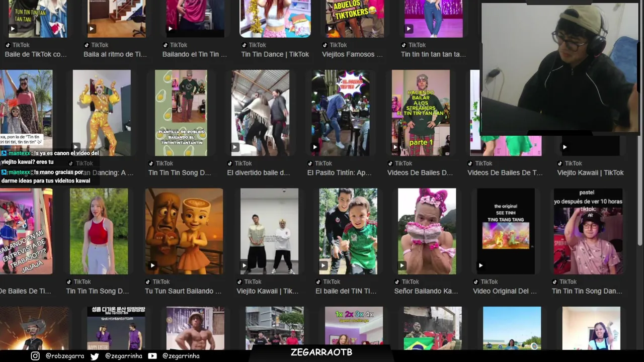The height and width of the screenshot is (362, 644).
Task: Click play icon on "Viejito Kawaii | Tik..." thumbnail
Action: (x=244, y=265)
